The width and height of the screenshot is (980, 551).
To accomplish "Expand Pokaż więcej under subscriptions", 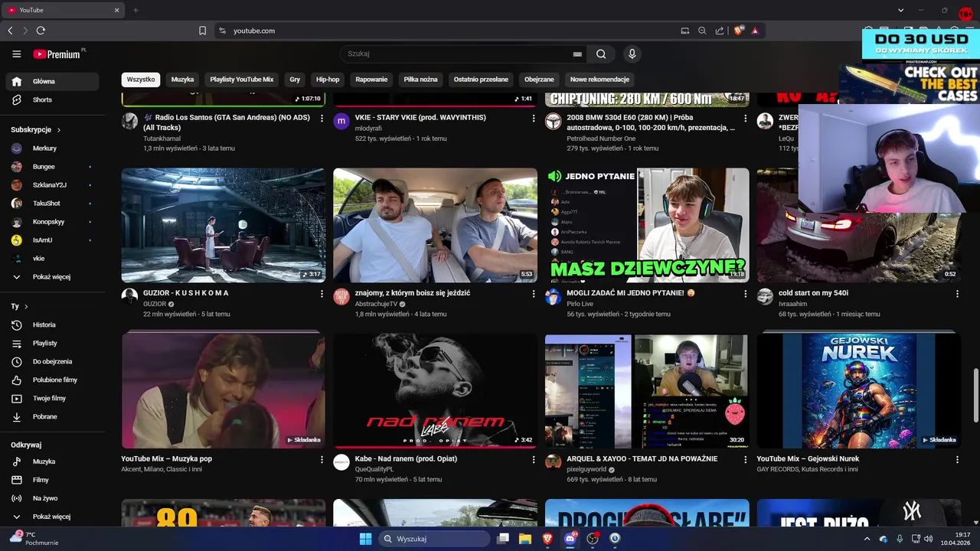I will point(52,277).
